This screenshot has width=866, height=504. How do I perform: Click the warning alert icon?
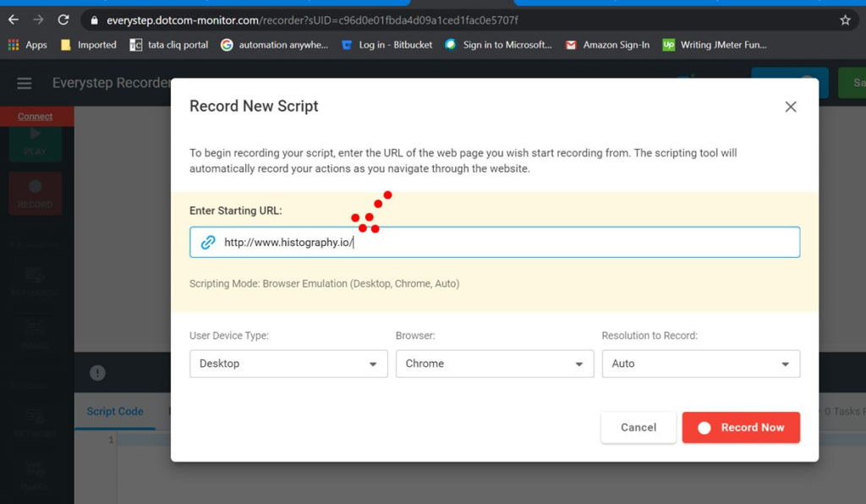pyautogui.click(x=97, y=373)
